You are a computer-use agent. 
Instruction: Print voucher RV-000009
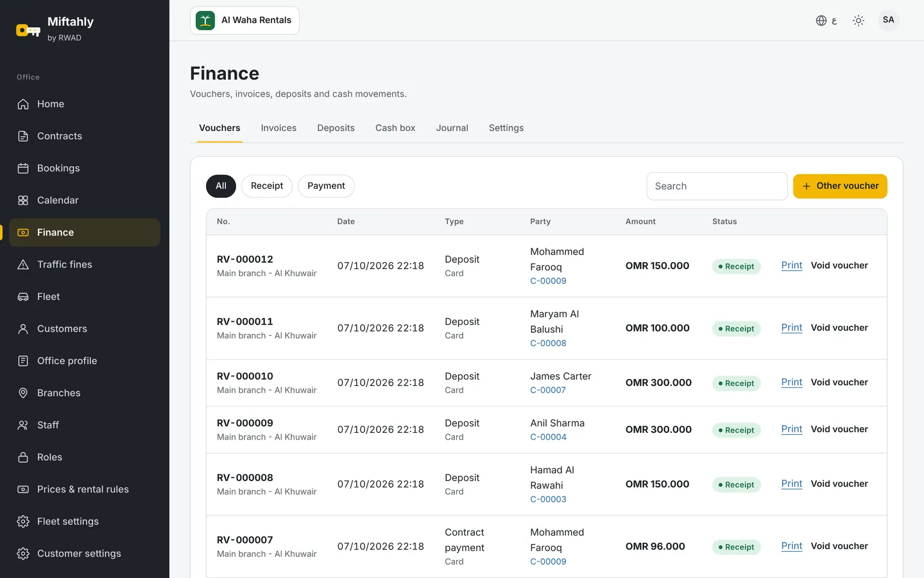pyautogui.click(x=792, y=429)
